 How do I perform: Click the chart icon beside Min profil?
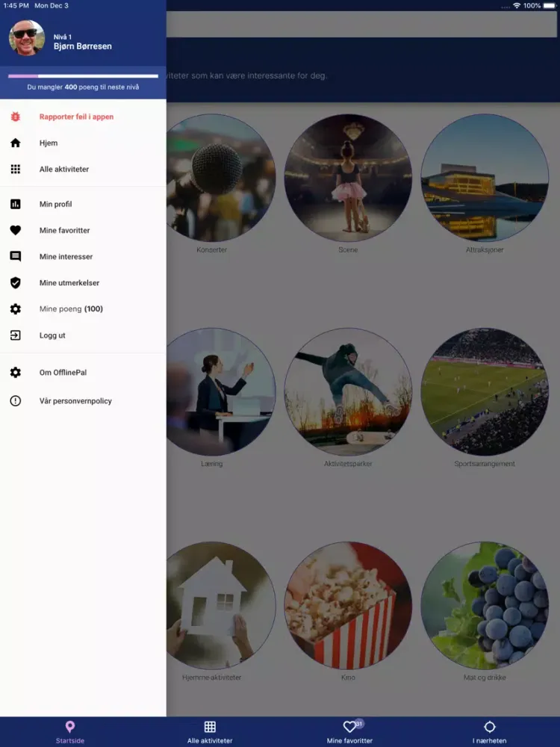click(15, 204)
